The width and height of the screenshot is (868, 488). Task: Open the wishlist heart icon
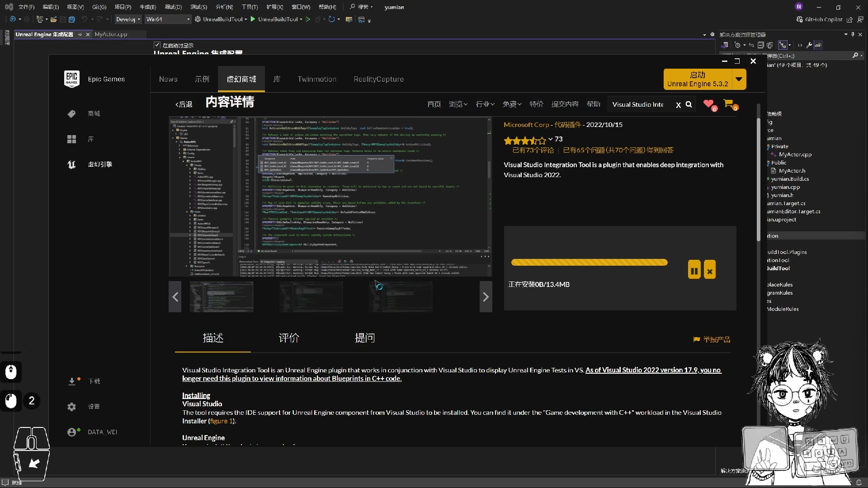tap(710, 105)
